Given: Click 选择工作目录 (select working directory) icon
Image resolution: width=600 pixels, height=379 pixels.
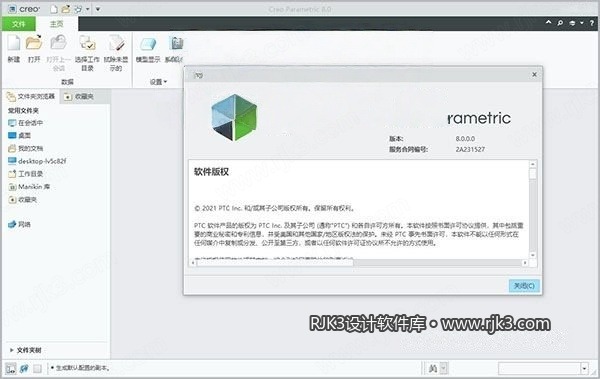Looking at the screenshot, I should tap(87, 43).
